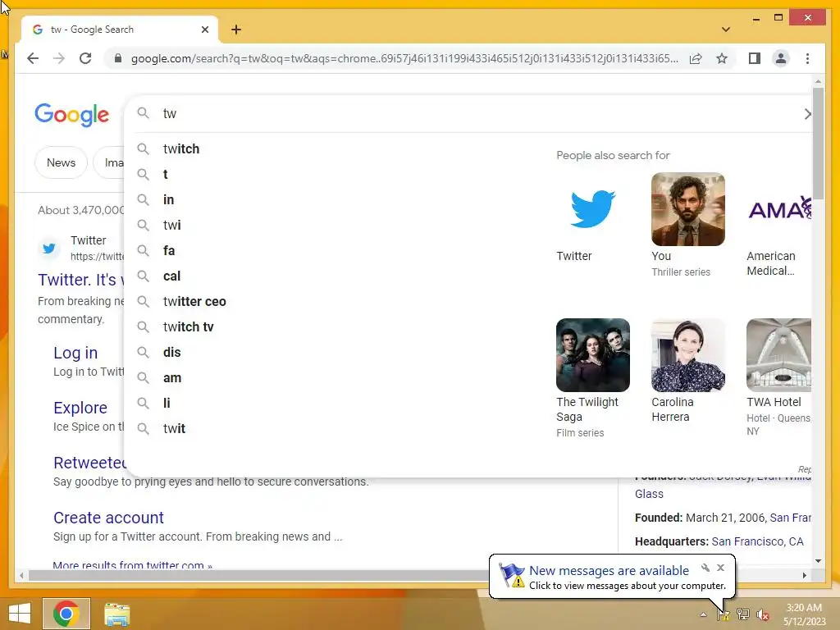Click the magnifier icon beside 'twitter ceo'
Image resolution: width=840 pixels, height=630 pixels.
(x=143, y=301)
